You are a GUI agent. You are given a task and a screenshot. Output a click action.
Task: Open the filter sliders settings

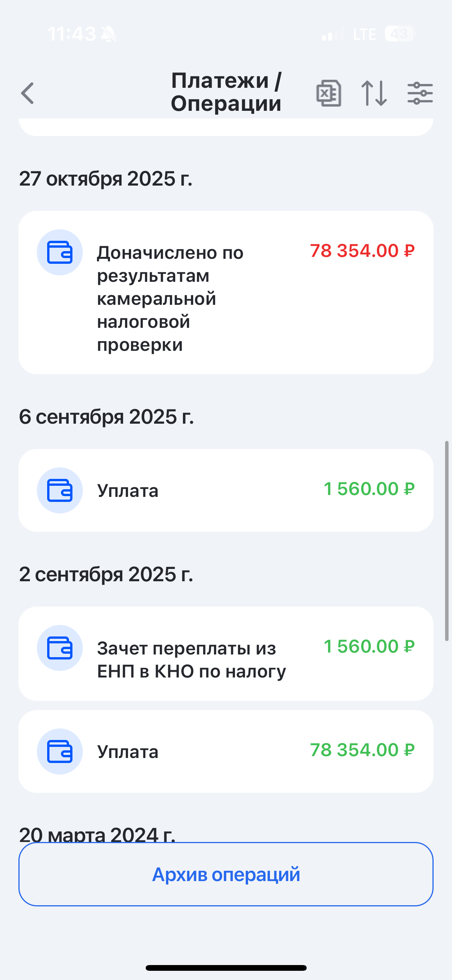coord(420,93)
